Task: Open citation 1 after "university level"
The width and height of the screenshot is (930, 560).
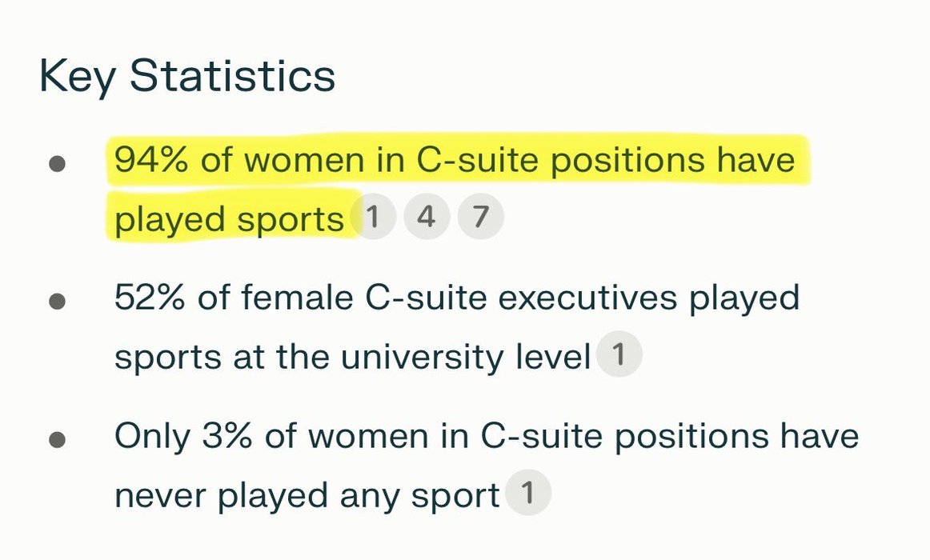Action: 619,354
